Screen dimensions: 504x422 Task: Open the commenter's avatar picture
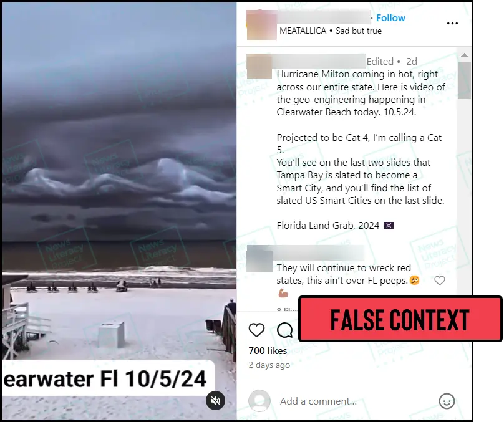(259, 259)
